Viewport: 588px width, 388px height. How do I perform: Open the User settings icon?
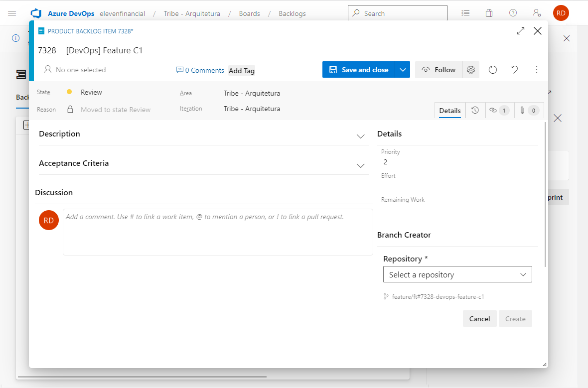[537, 13]
